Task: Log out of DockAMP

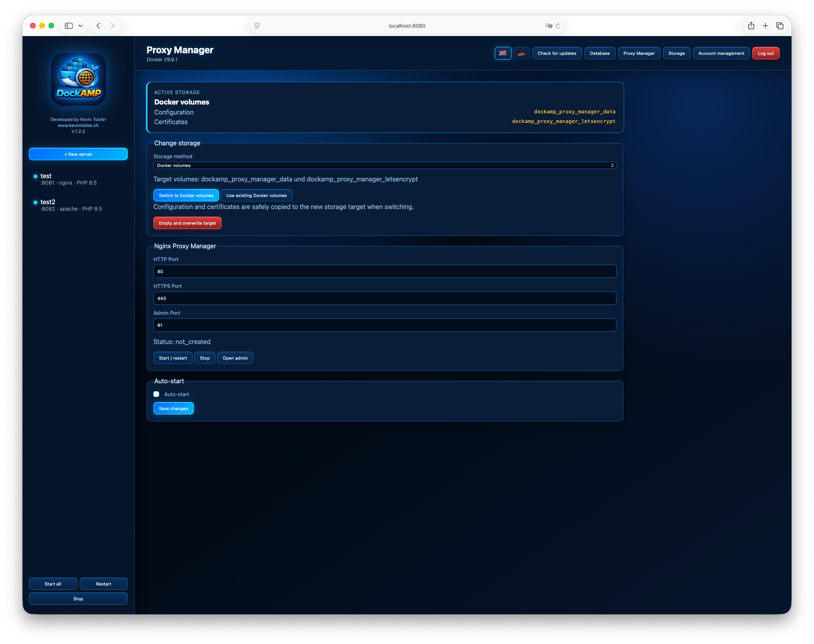Action: click(x=766, y=53)
